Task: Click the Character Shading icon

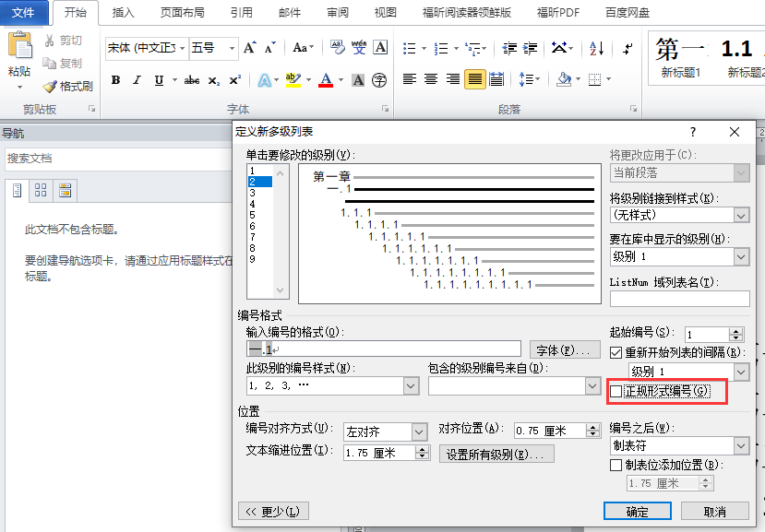Action: coord(358,80)
